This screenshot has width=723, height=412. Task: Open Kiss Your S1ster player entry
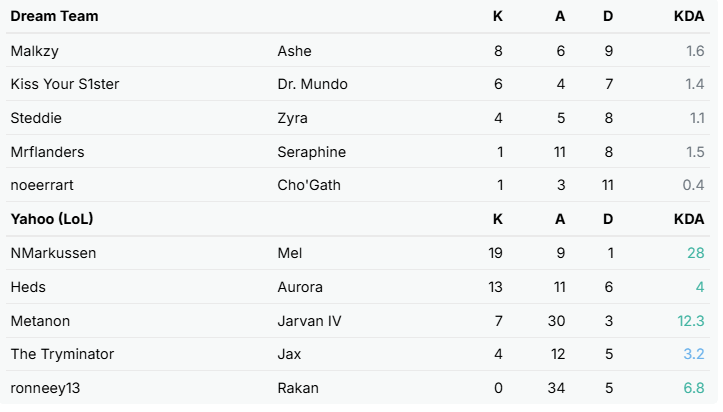[65, 84]
